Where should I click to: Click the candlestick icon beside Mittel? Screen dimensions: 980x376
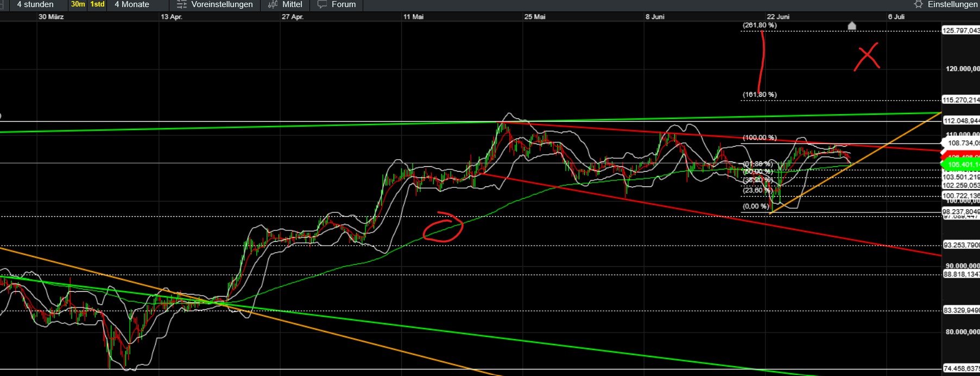273,4
